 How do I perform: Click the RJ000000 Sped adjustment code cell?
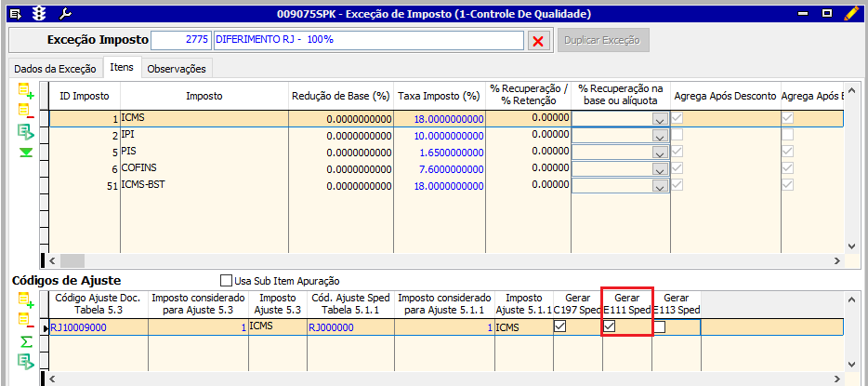(351, 327)
